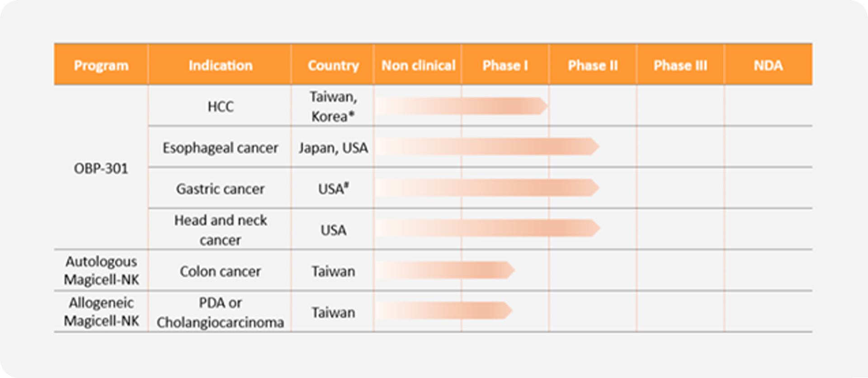Image resolution: width=868 pixels, height=378 pixels.
Task: Select the HCC indication cell
Action: pos(220,106)
